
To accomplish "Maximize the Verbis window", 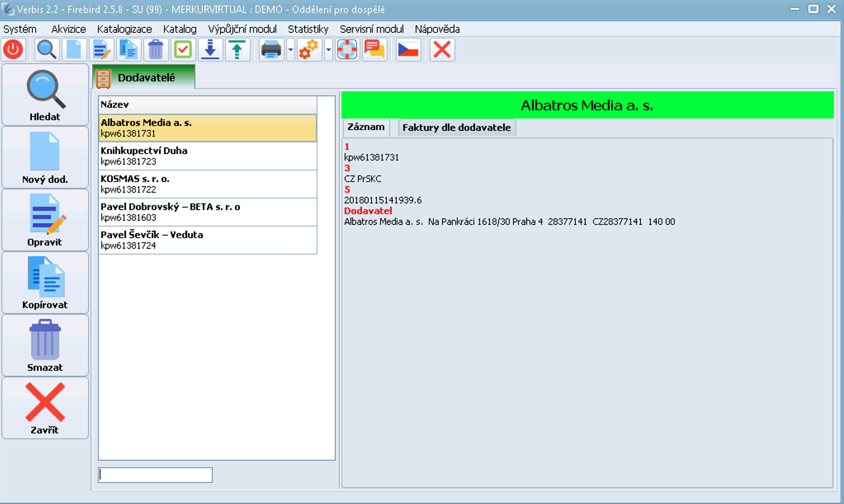I will (x=813, y=9).
